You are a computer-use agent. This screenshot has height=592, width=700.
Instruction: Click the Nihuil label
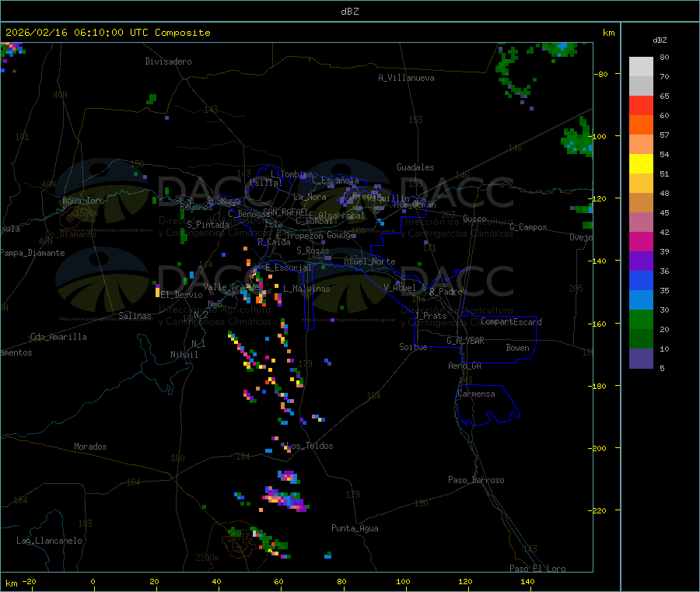click(x=184, y=355)
